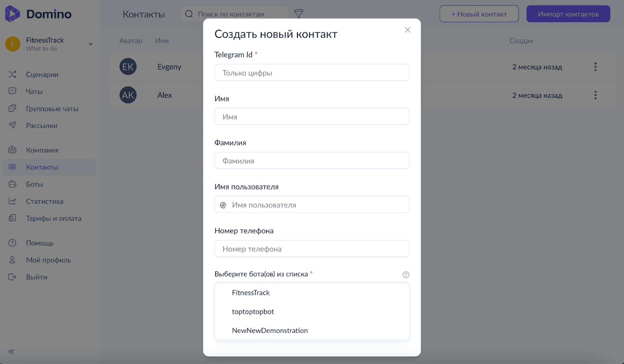Image resolution: width=624 pixels, height=364 pixels.
Task: Click the Компания people icon
Action: 12,150
